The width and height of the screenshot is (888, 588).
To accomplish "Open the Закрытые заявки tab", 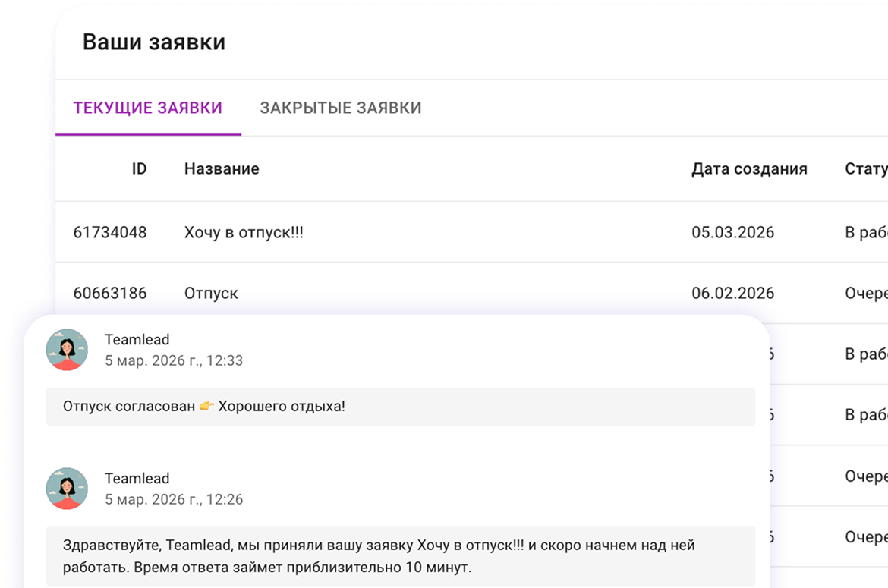I will [340, 108].
